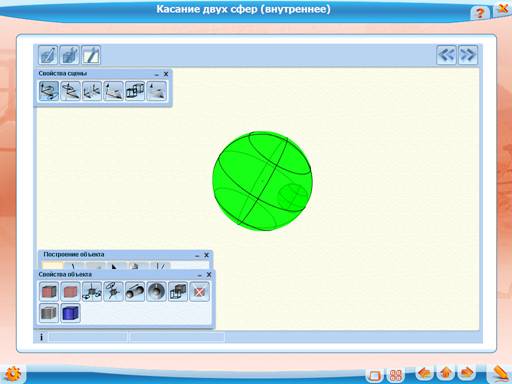Image resolution: width=512 pixels, height=384 pixels.
Task: Go back with double left arrows button
Action: coord(447,55)
